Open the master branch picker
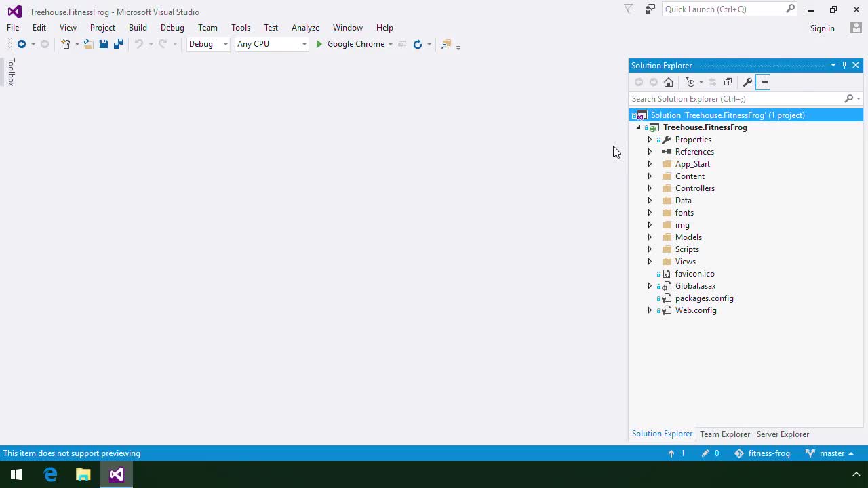Image resolution: width=868 pixels, height=488 pixels. 832,453
